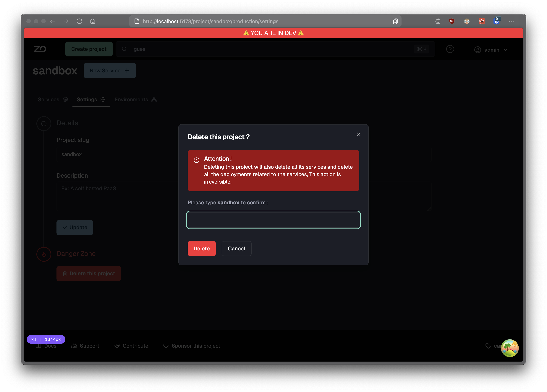Click the browser back arrow
547x392 pixels.
click(53, 21)
